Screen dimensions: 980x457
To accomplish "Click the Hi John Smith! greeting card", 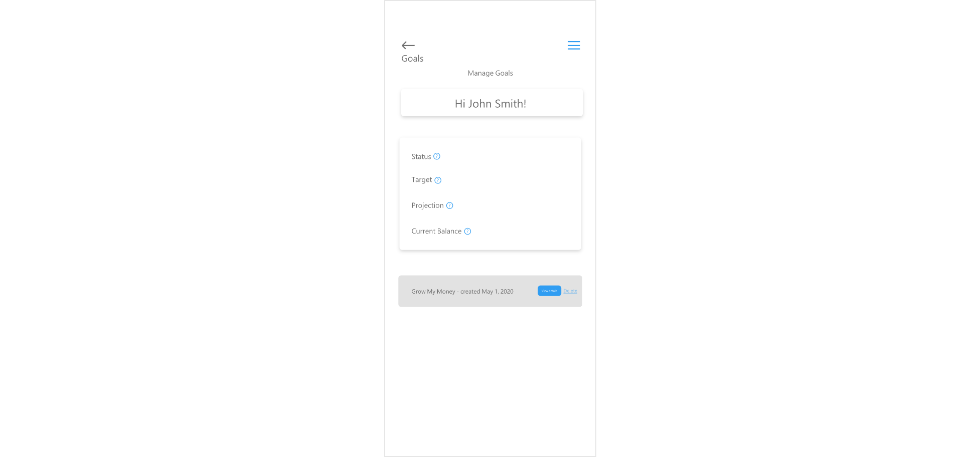I will 492,103.
